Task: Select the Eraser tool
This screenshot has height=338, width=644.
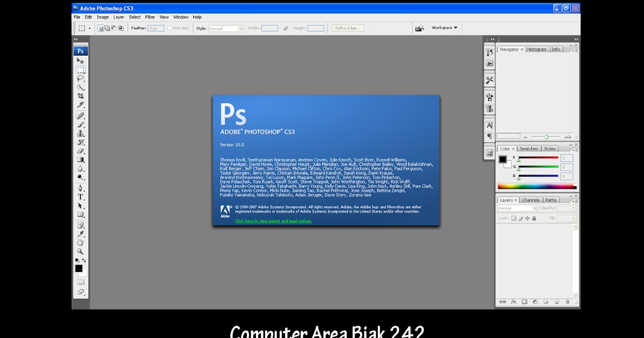Action: [80, 151]
